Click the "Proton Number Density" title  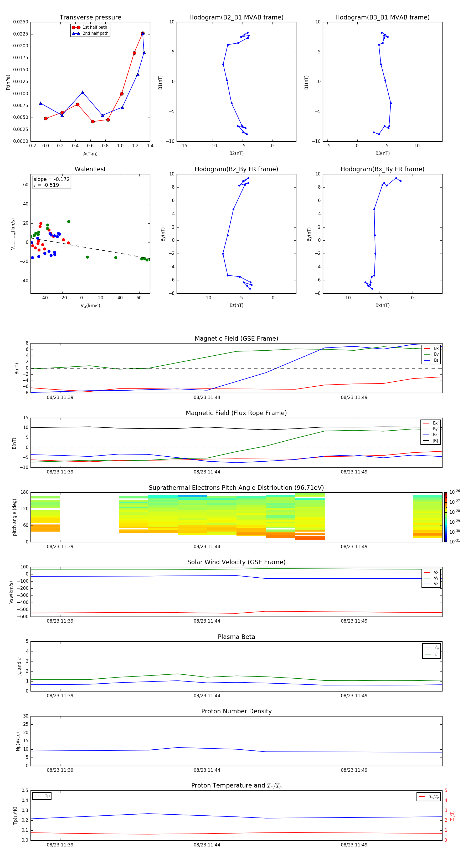click(x=236, y=711)
